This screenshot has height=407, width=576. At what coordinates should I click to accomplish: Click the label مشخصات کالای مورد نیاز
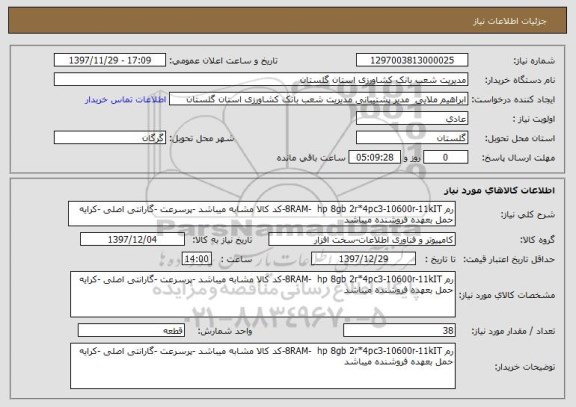[x=507, y=295]
